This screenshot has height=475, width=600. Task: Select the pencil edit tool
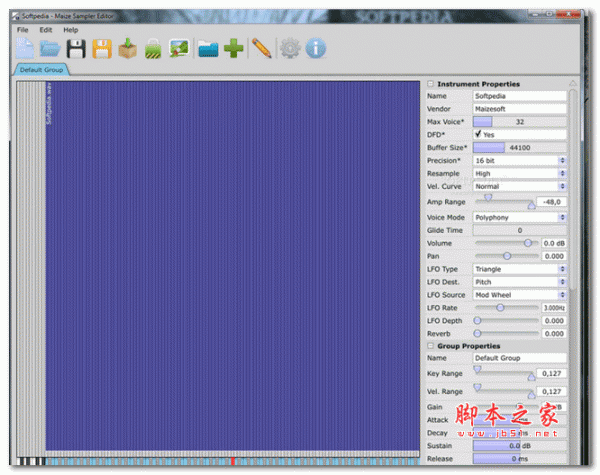(262, 48)
